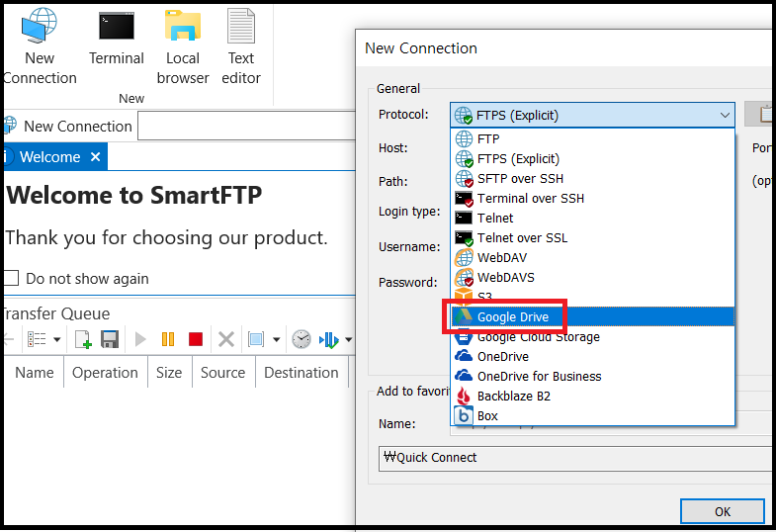Select Backblaze B2 protocol
The height and width of the screenshot is (532, 776).
(592, 397)
